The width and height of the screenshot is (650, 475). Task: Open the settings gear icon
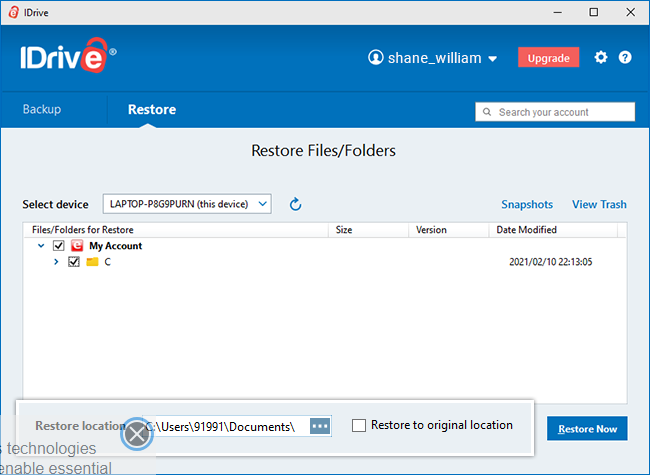pos(601,57)
